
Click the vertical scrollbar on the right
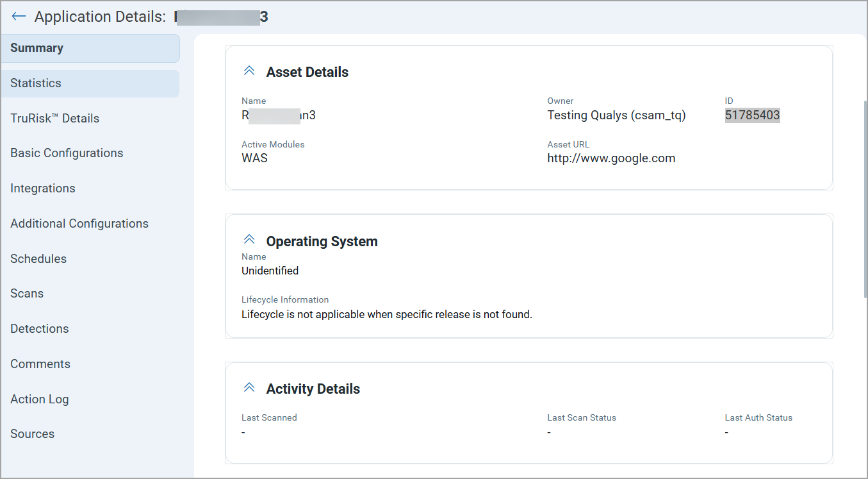tap(865, 199)
